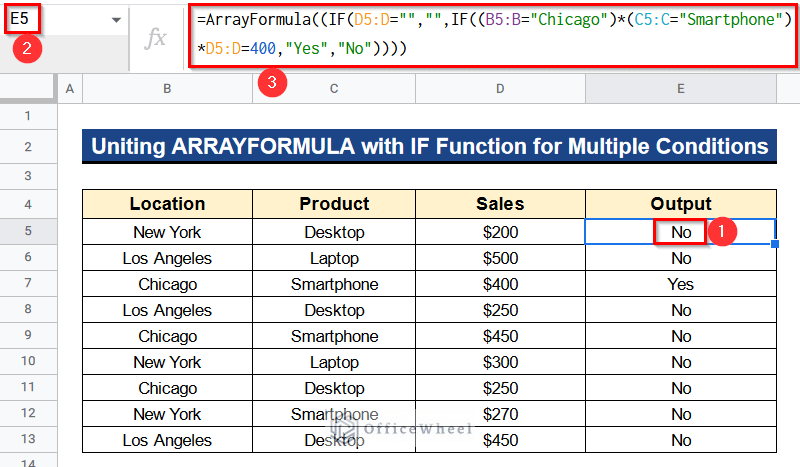Image resolution: width=800 pixels, height=467 pixels.
Task: Click the 'Product' header cell
Action: pyautogui.click(x=334, y=204)
